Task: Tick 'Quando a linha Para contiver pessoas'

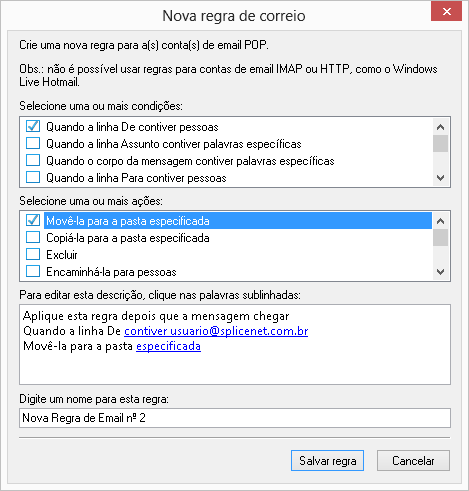Action: (x=33, y=177)
